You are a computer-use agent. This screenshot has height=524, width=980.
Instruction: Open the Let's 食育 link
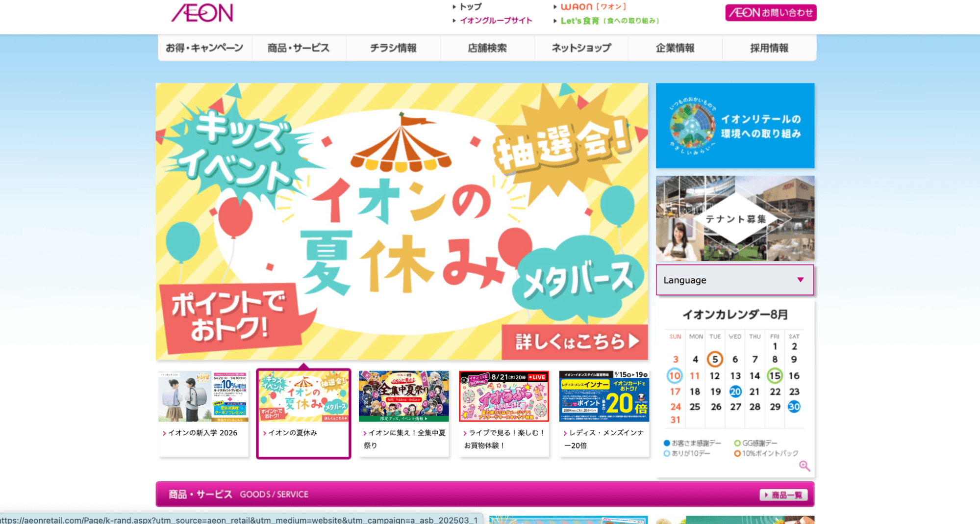pyautogui.click(x=609, y=21)
